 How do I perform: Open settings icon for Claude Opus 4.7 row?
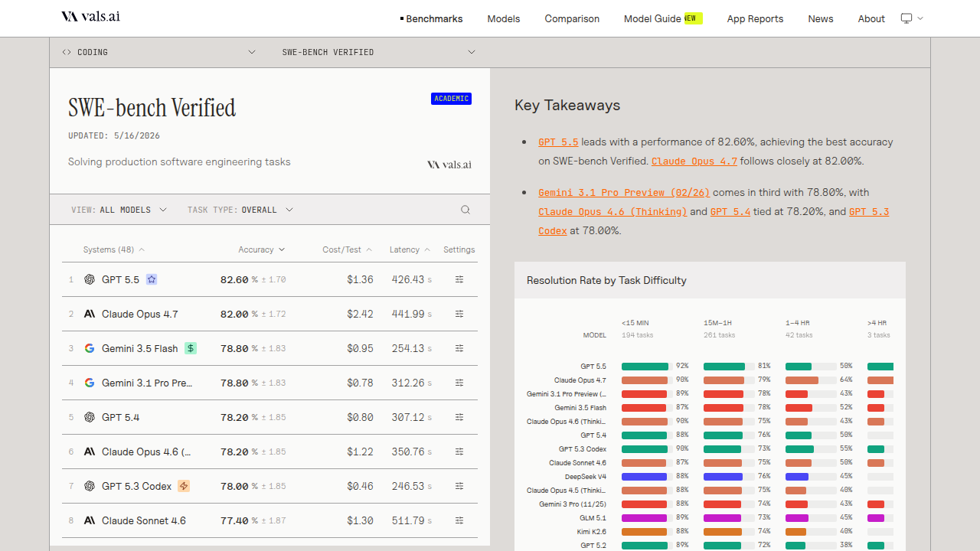point(459,314)
